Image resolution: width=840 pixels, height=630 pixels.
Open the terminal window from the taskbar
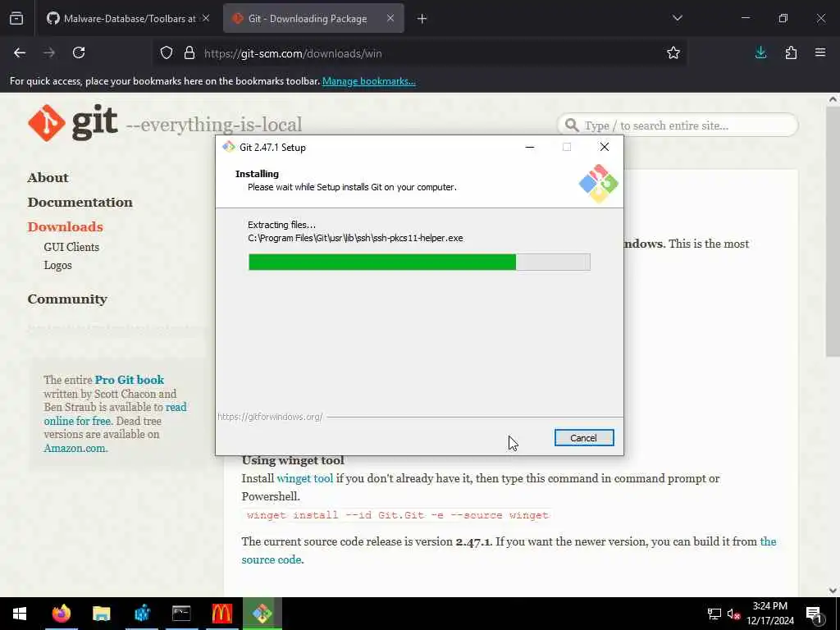(x=181, y=614)
